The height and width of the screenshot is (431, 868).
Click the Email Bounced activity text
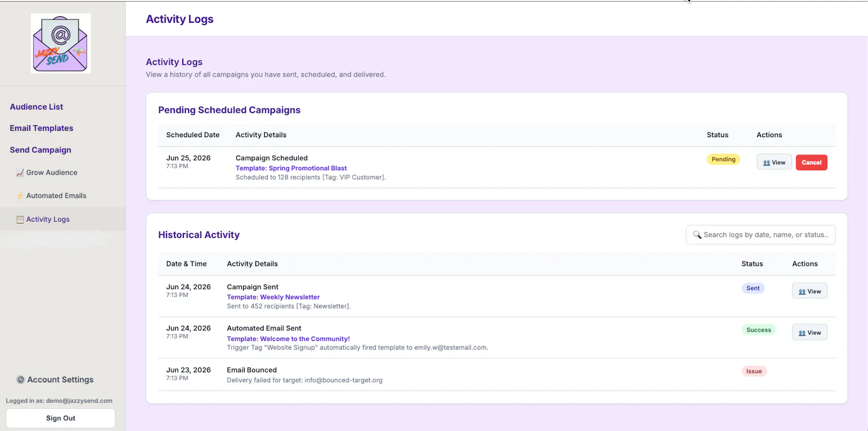tap(252, 370)
